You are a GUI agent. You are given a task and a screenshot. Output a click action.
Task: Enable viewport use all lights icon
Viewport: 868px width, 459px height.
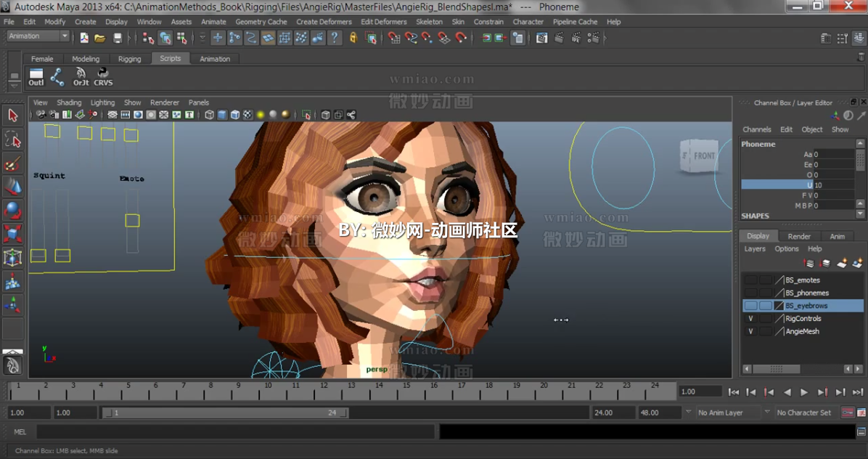coord(260,115)
